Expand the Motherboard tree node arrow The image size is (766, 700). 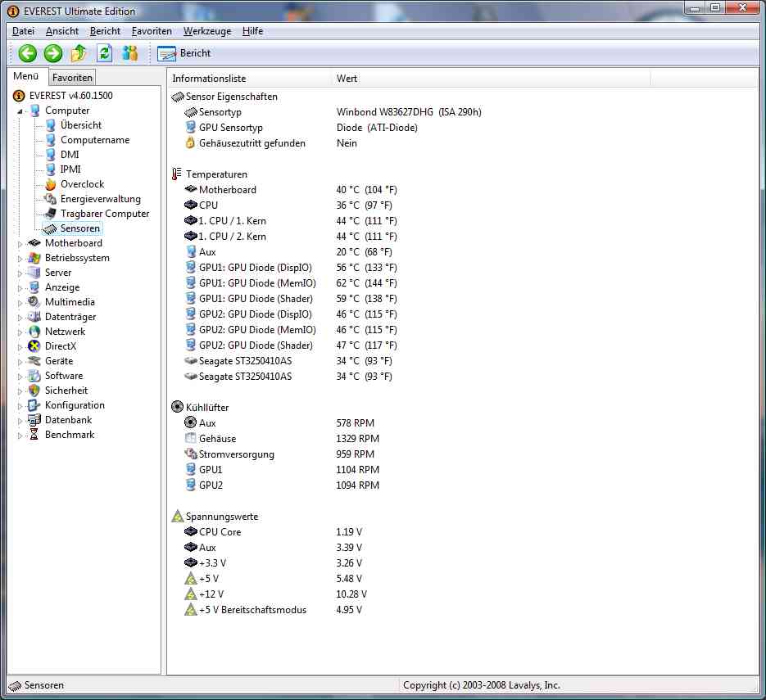pyautogui.click(x=20, y=244)
